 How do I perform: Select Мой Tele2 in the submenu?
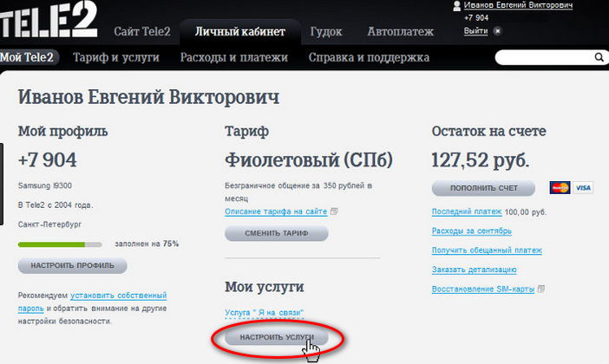pos(28,57)
